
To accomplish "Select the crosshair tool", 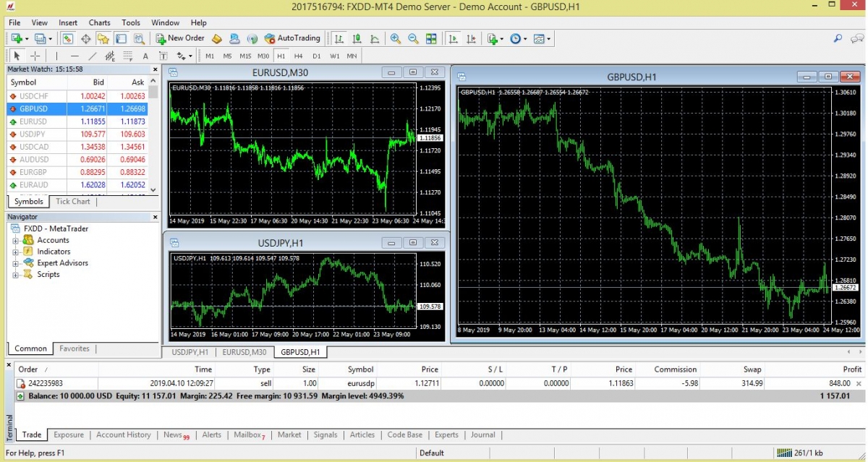I will [x=35, y=56].
